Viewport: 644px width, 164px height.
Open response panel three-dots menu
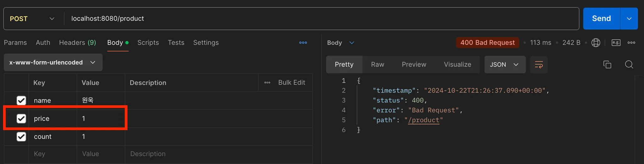click(x=631, y=43)
